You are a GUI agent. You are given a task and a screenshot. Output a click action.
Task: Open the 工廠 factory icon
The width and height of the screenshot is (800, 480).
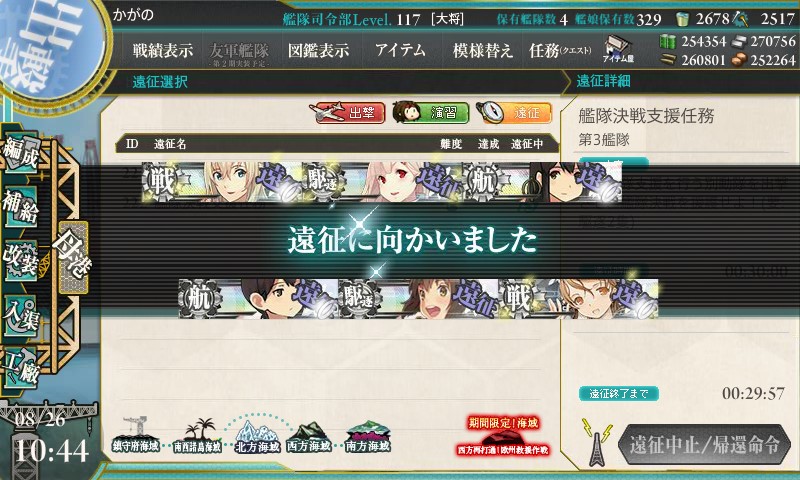[x=21, y=368]
